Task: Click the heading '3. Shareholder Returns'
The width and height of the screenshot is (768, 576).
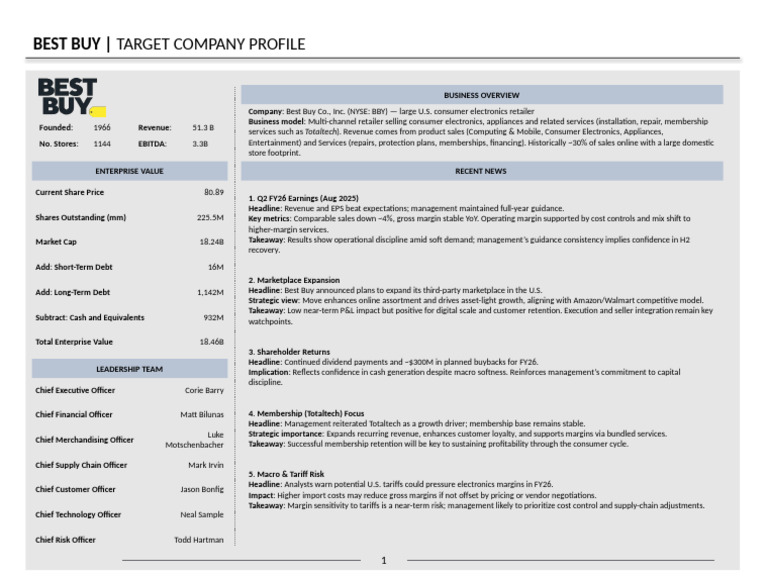Action: pos(289,352)
